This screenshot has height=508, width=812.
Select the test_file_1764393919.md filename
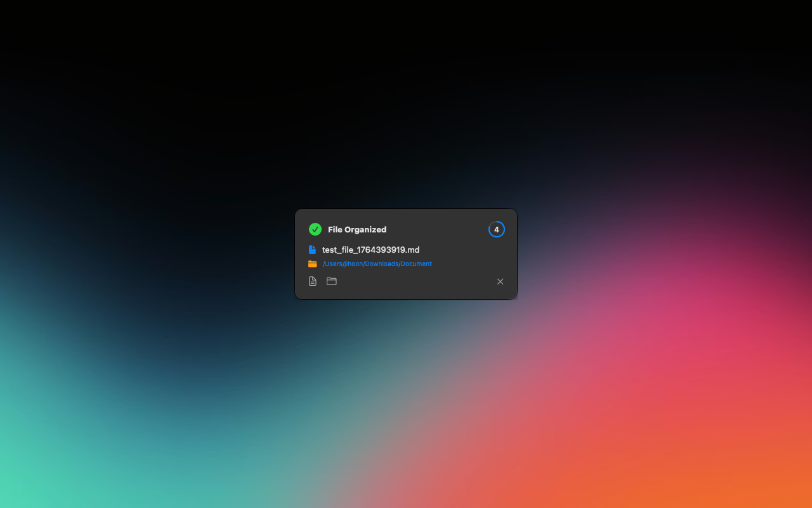[370, 250]
